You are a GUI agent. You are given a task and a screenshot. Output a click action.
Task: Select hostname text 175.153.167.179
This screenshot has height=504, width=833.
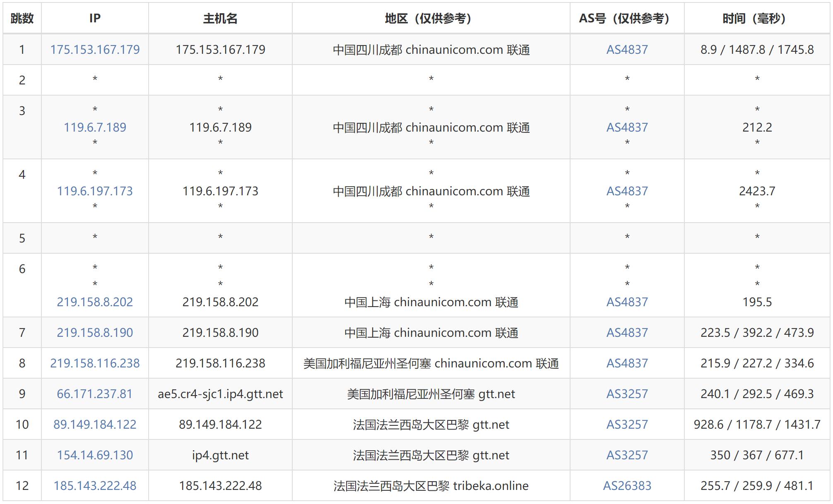point(220,50)
